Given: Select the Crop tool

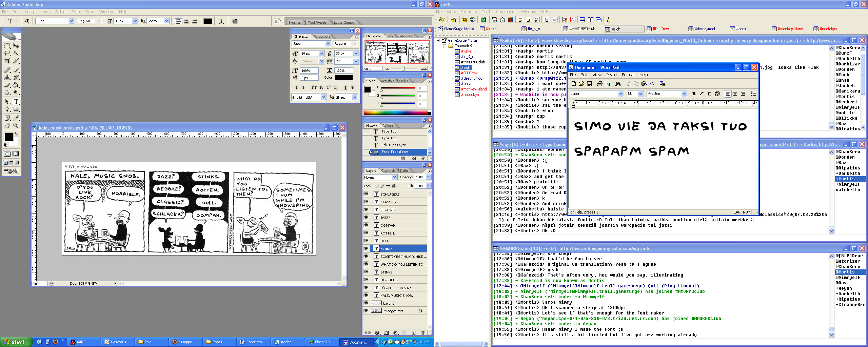Looking at the screenshot, I should 7,61.
